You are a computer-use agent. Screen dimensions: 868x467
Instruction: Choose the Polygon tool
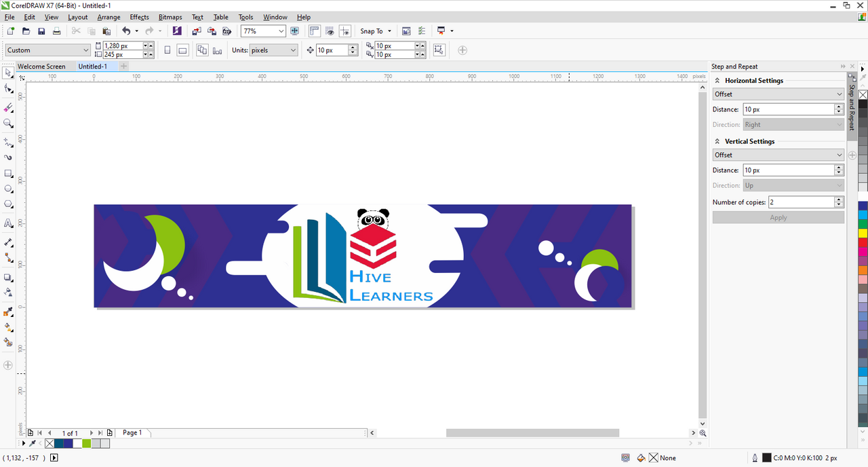[x=8, y=204]
